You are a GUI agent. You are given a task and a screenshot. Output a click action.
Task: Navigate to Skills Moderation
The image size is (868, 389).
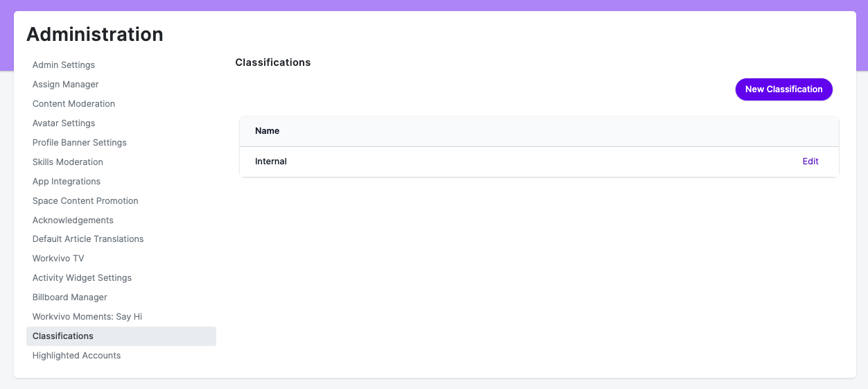click(x=68, y=162)
